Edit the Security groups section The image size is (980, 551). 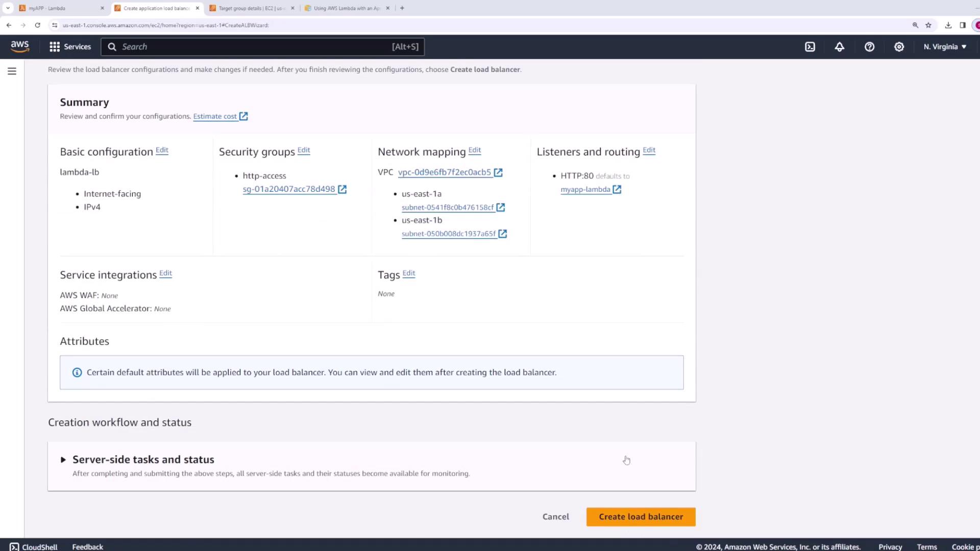[304, 151]
